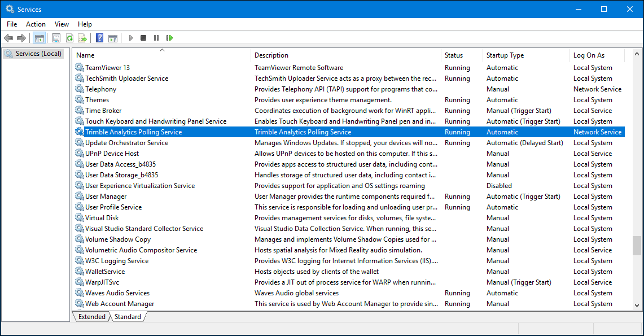Toggle Show/Hide Console Tree button
Viewport: 644px width, 336px height.
(x=40, y=38)
